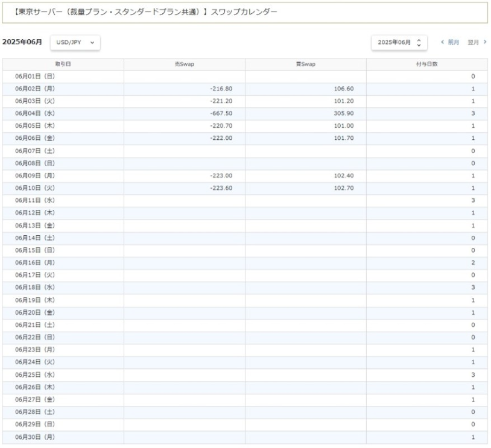Click the 取引日 column header
Viewport: 491px width, 448px height.
tap(63, 64)
